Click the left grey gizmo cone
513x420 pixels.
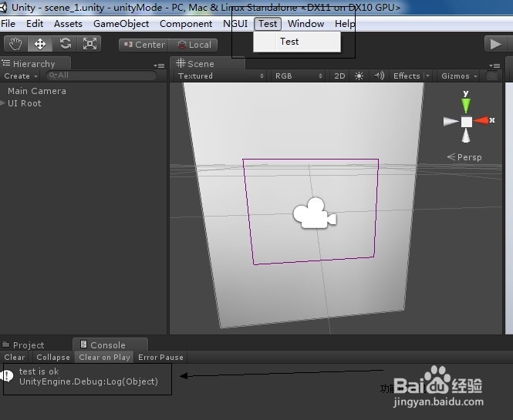coord(451,122)
